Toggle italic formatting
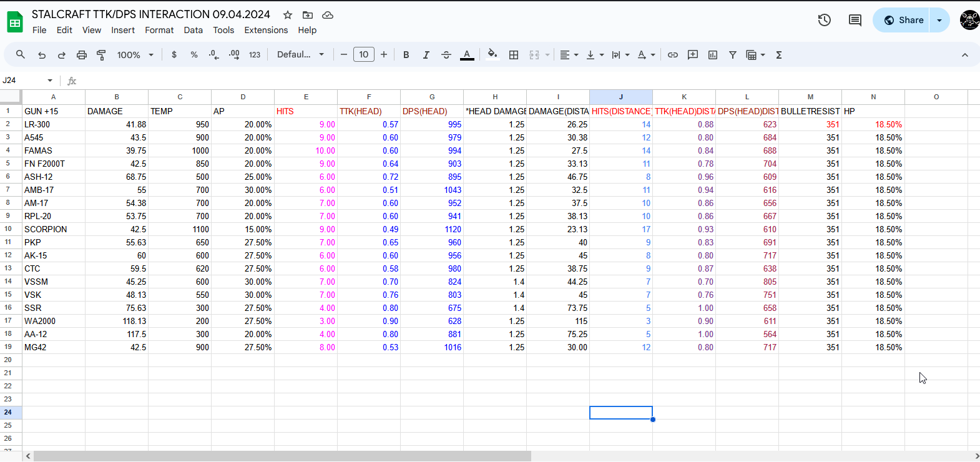980x462 pixels. (426, 55)
